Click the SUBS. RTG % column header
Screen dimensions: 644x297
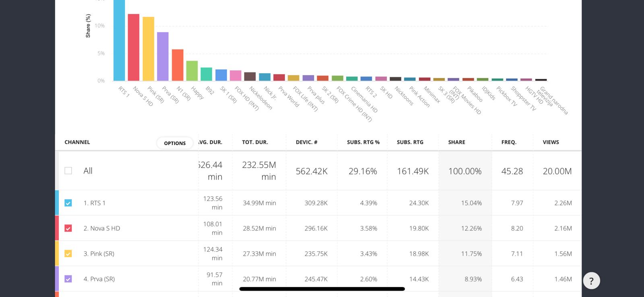(x=363, y=142)
